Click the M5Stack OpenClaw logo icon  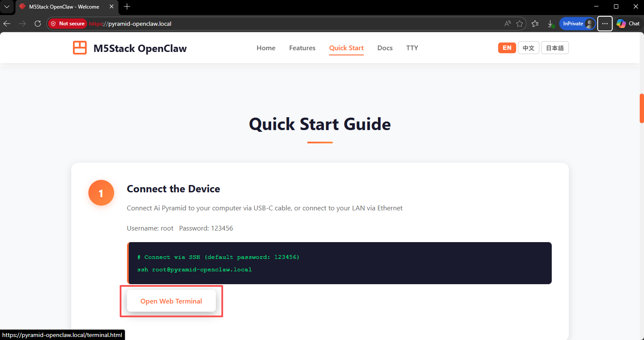coord(80,48)
